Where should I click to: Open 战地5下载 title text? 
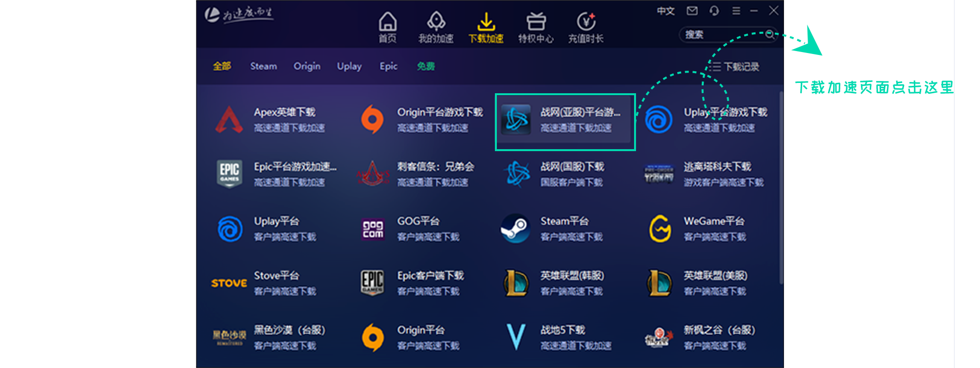click(x=563, y=330)
